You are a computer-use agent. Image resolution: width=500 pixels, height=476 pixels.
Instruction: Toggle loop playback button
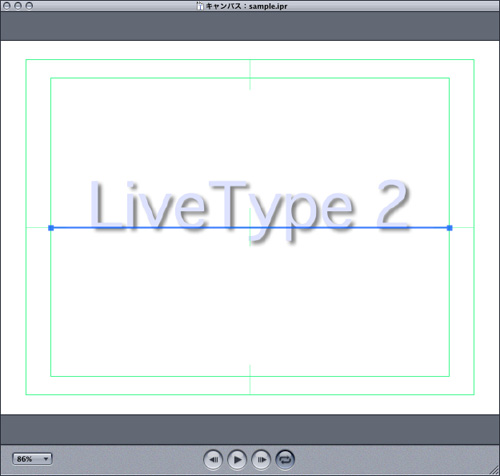pos(285,460)
